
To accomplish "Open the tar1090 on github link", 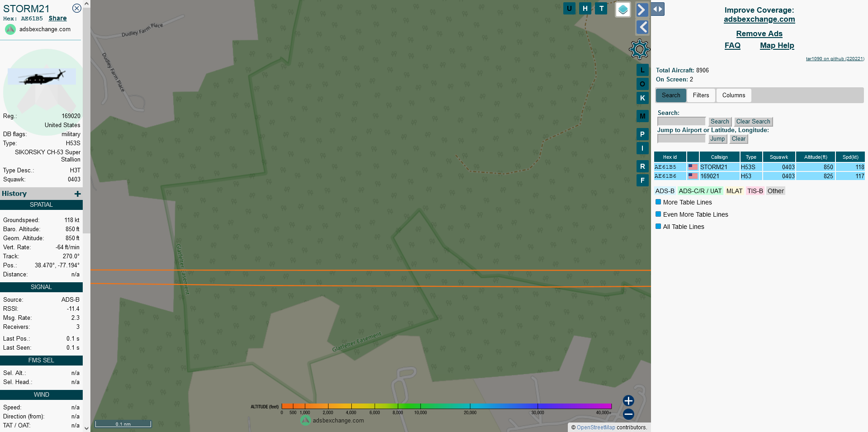I will click(x=835, y=59).
